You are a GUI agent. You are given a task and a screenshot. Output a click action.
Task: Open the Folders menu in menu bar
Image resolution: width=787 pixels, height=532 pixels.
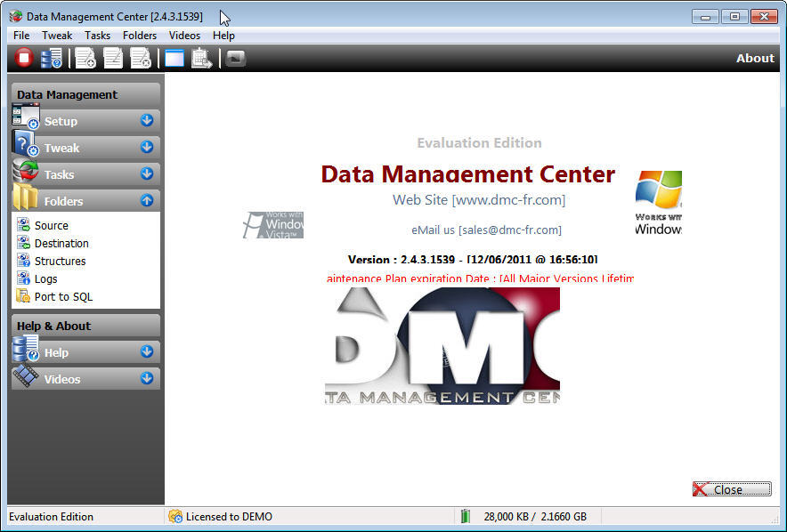(x=140, y=36)
